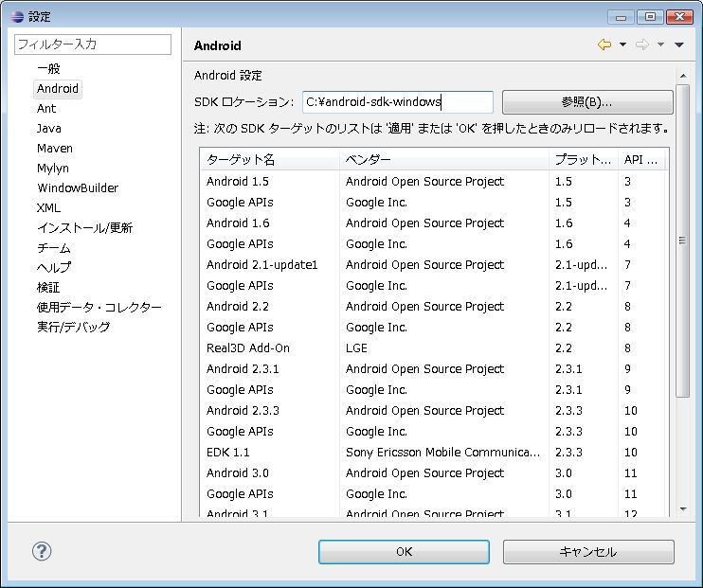The width and height of the screenshot is (703, 588).
Task: Click the Eclipse icon in title bar
Action: coord(17,17)
